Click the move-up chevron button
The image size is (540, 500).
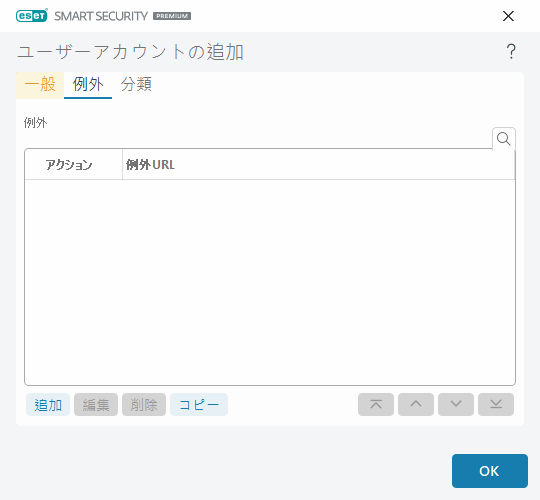pyautogui.click(x=416, y=404)
